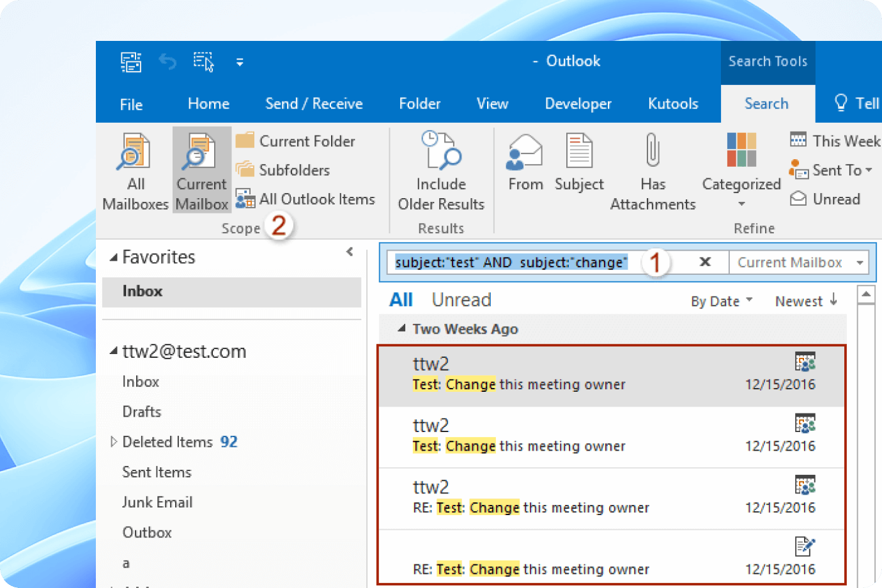Expand the Deleted Items folder
Screen dimensions: 882x588
(114, 442)
